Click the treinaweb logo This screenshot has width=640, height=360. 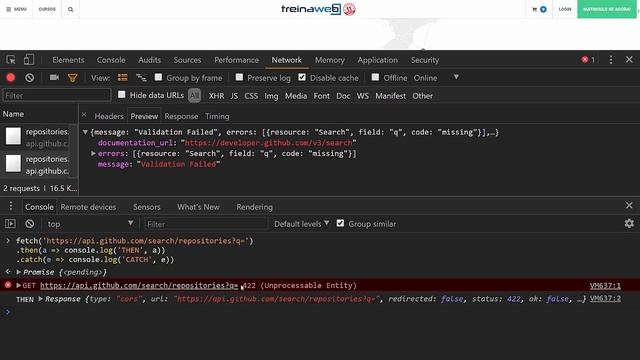tap(318, 9)
